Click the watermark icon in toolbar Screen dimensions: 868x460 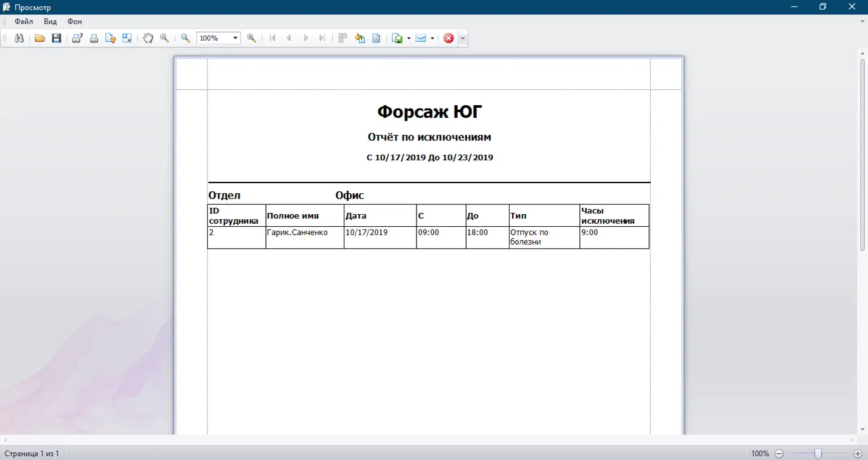coord(376,38)
